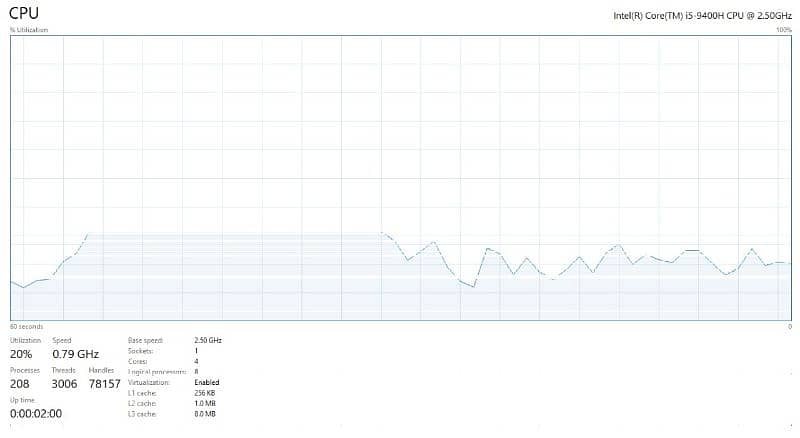Screen dimensions: 800x438
Task: Click the Virtualization Enabled status
Action: coord(207,382)
